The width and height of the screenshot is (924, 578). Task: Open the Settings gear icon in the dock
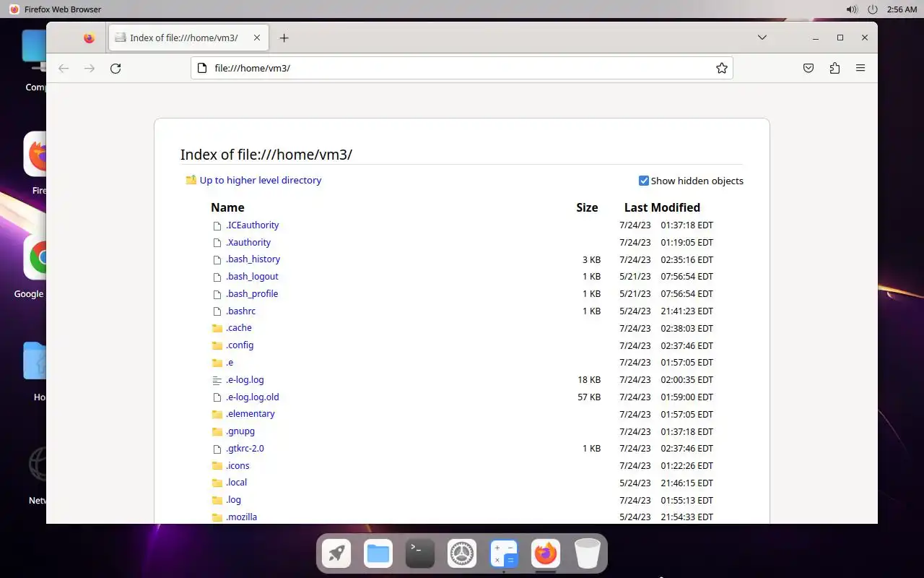point(462,554)
